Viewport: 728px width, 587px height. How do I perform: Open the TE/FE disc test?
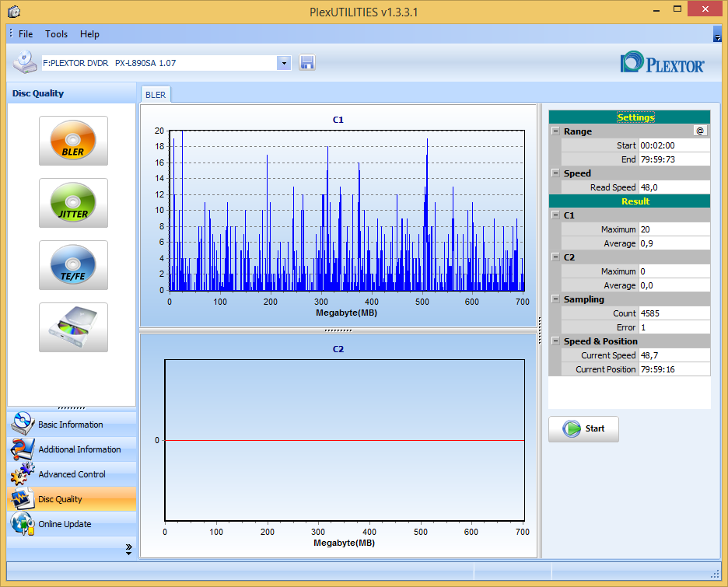(x=73, y=265)
